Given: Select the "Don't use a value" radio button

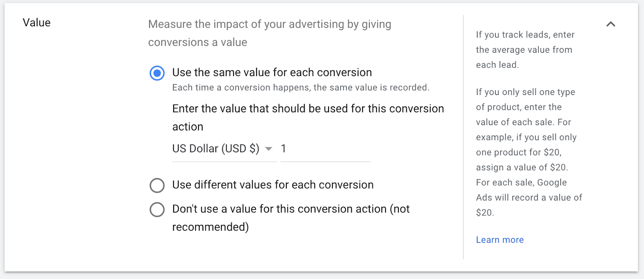Looking at the screenshot, I should point(157,210).
